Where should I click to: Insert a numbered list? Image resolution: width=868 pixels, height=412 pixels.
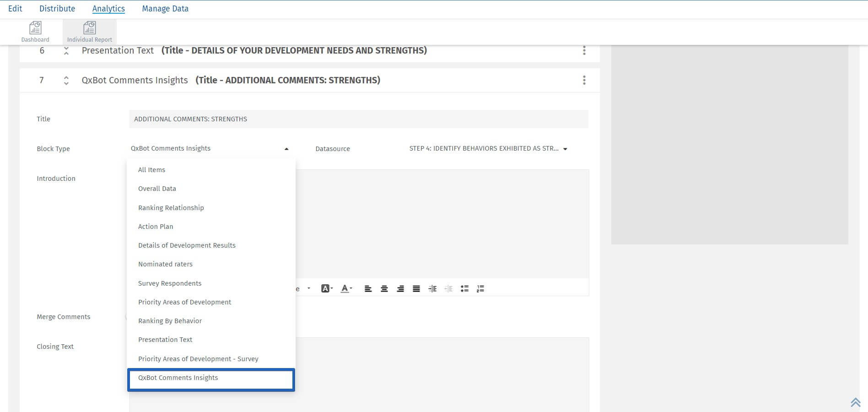(480, 288)
